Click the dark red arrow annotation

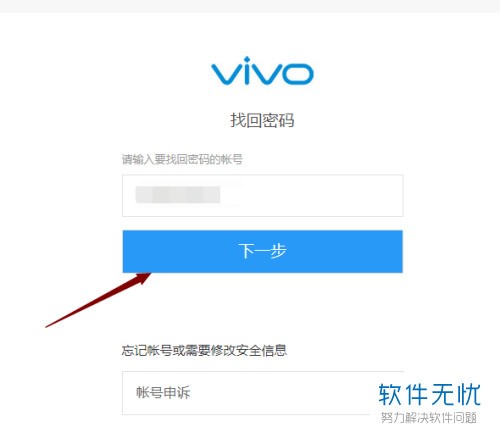coord(98,300)
